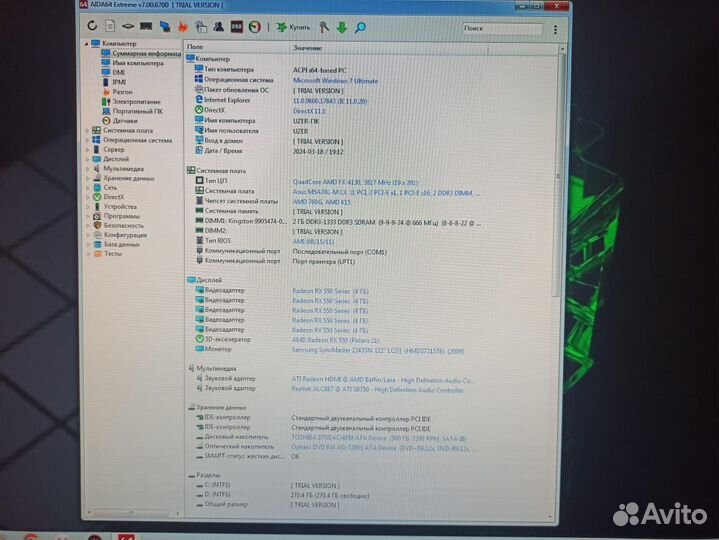The width and height of the screenshot is (719, 540).
Task: Select Датчики in the sidebar tree
Action: 125,120
